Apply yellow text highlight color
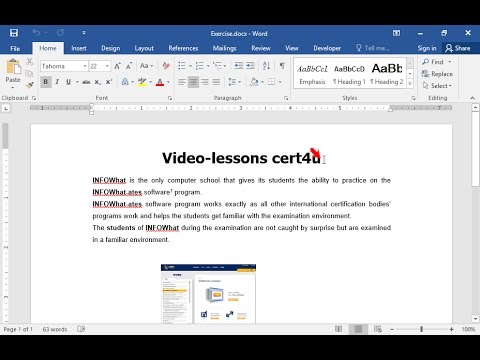 tap(143, 82)
